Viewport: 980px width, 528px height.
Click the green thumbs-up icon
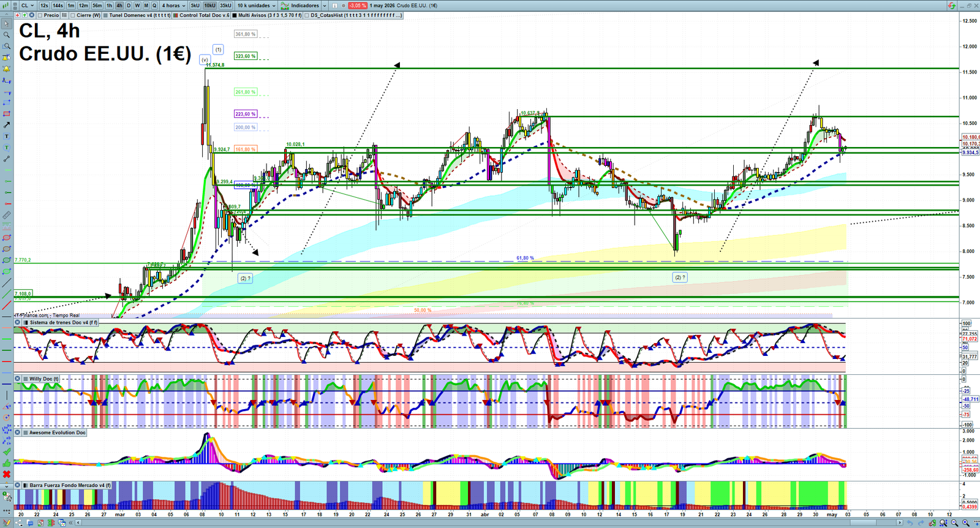(7, 463)
